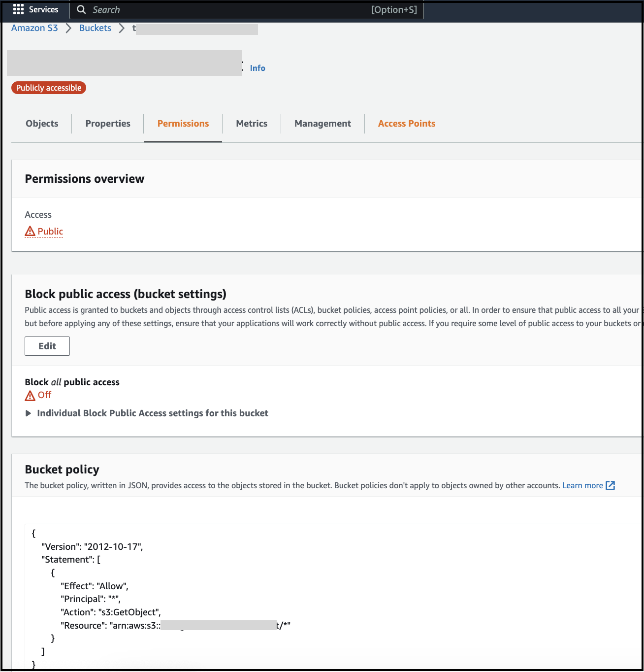This screenshot has width=644, height=672.
Task: Open the Buckets breadcrumb link
Action: 95,28
